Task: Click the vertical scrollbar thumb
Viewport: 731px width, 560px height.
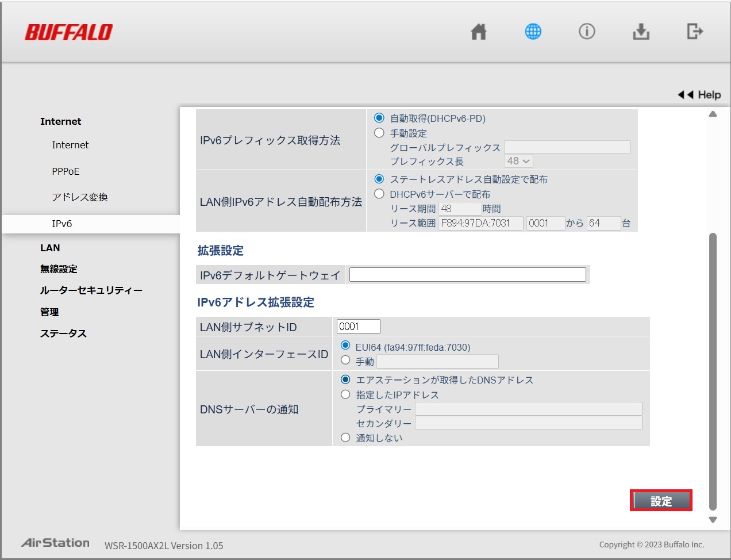Action: (713, 371)
